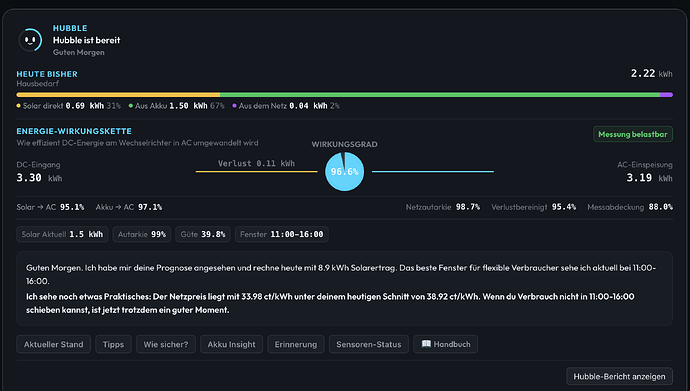This screenshot has height=391, width=690.
Task: Click the purple grid segment of Hausbedarf bar
Action: [666, 95]
